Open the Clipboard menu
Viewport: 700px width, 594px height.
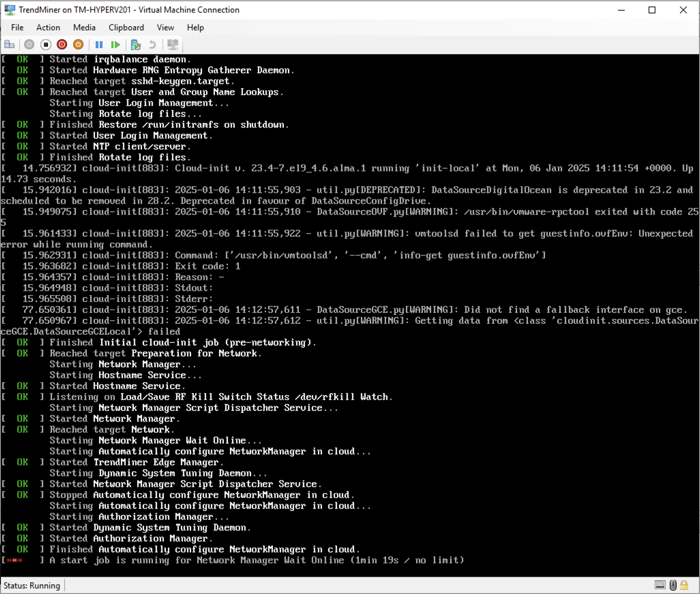(126, 28)
